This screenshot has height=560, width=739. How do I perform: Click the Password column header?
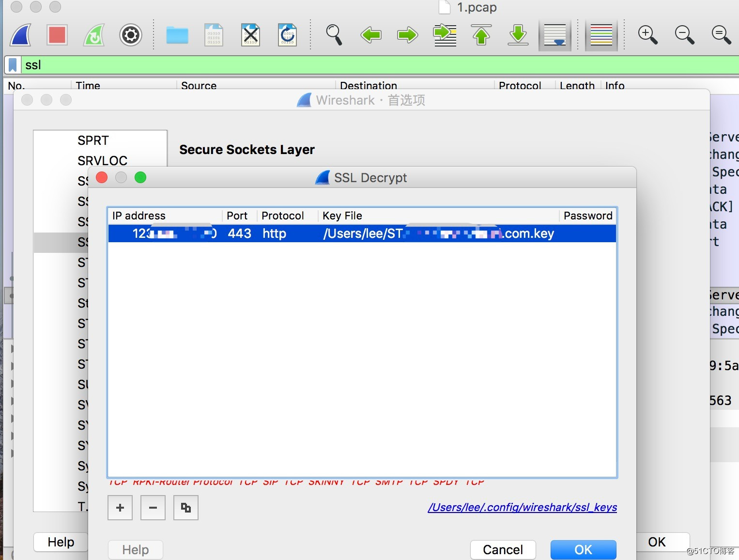[588, 216]
